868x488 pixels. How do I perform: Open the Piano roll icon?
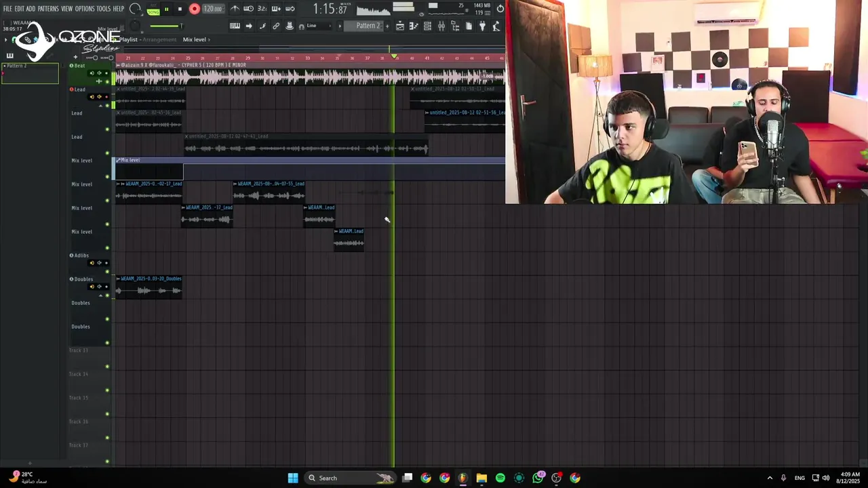(414, 26)
